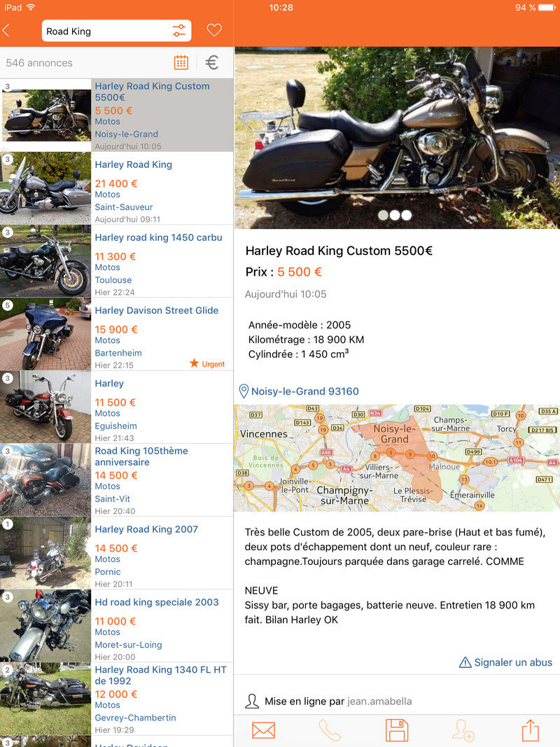
Task: Share the ad via share icon
Action: point(530,730)
